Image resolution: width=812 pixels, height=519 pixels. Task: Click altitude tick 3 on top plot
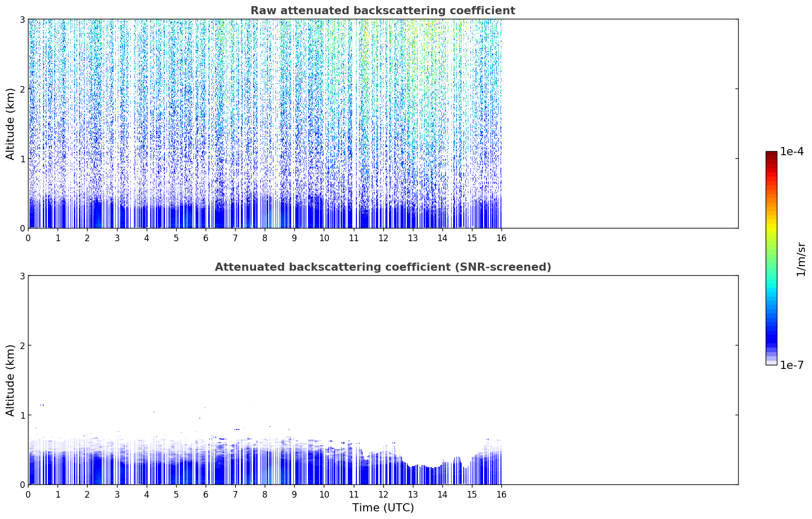pyautogui.click(x=22, y=19)
